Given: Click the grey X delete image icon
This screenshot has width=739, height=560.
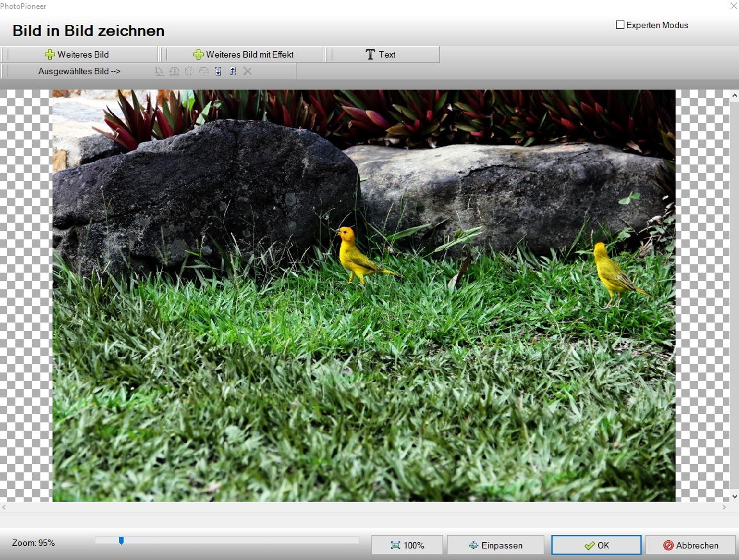Looking at the screenshot, I should (248, 71).
